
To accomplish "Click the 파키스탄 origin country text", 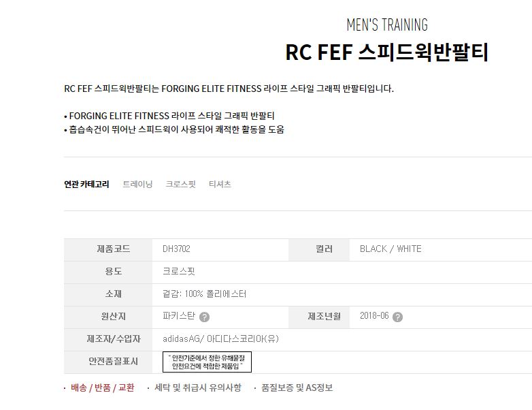I will pyautogui.click(x=178, y=317).
